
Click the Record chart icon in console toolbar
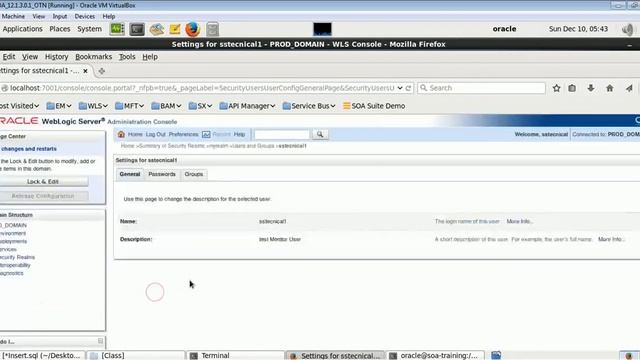pyautogui.click(x=206, y=134)
